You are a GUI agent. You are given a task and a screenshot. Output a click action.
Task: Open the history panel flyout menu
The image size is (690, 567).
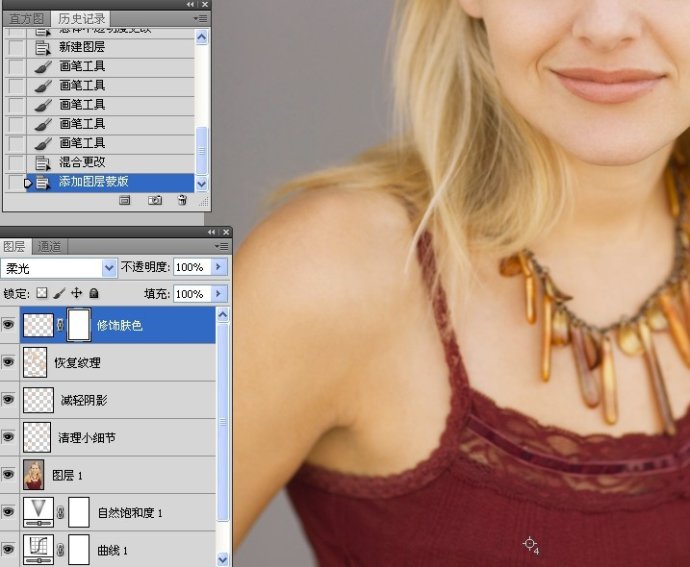click(x=200, y=18)
